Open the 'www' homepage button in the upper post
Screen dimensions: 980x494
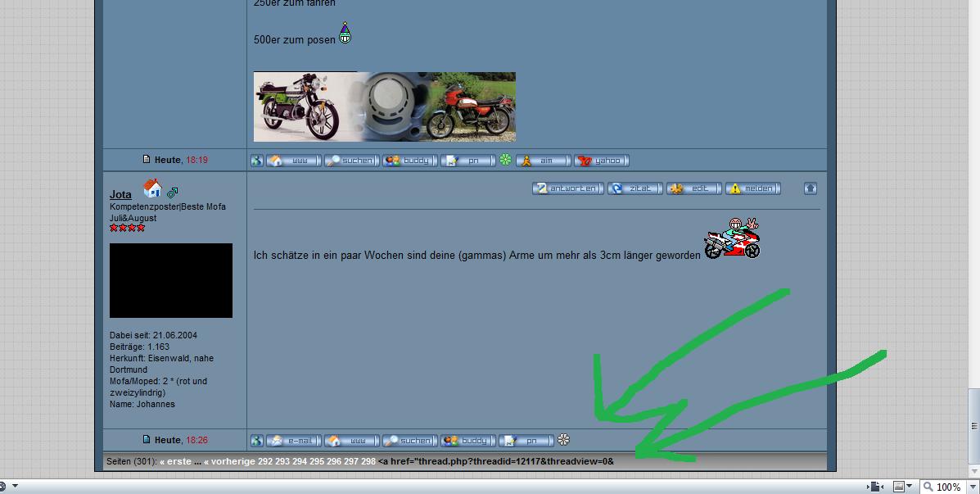293,161
